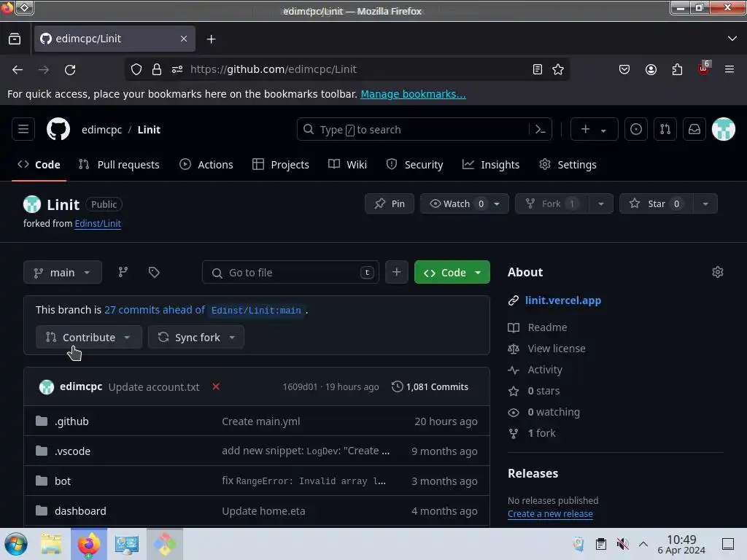The image size is (747, 560).
Task: Open Firefox View recent browsing icon
Action: [15, 39]
